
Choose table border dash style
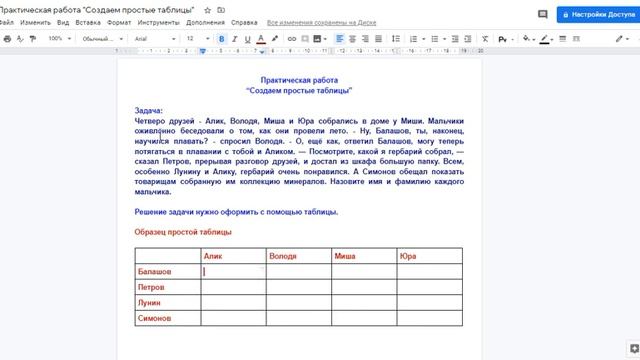pyautogui.click(x=576, y=39)
